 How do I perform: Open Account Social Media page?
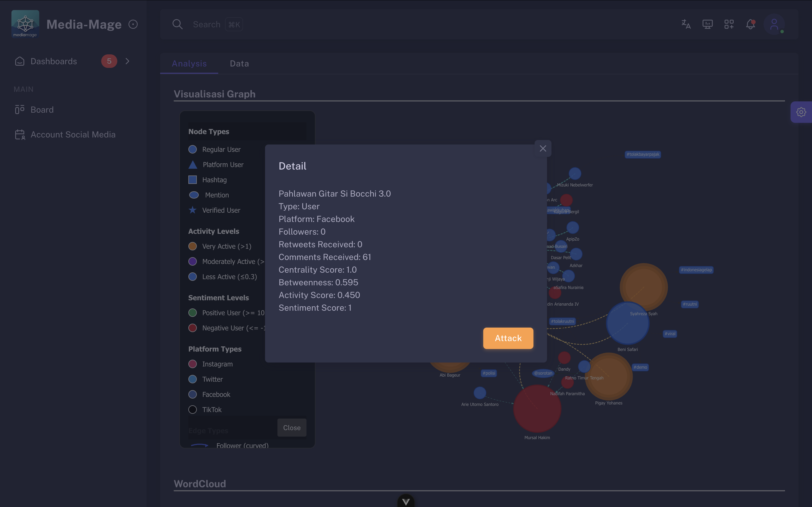tap(73, 134)
